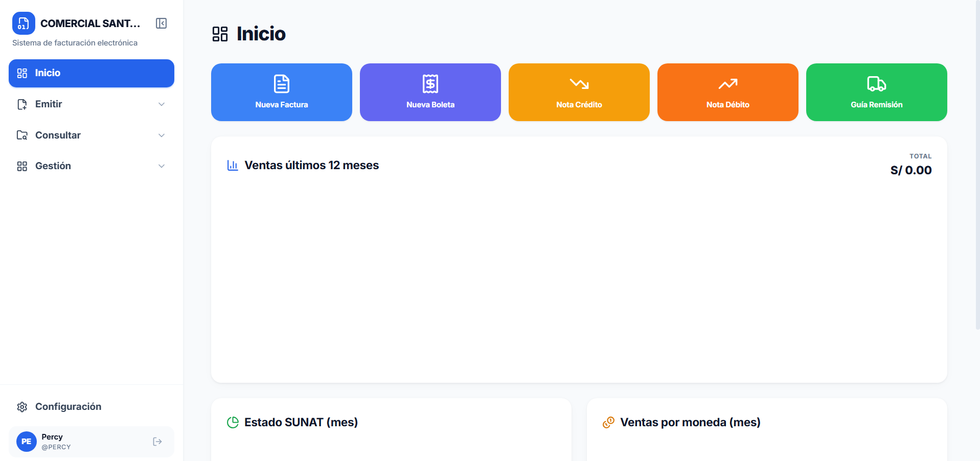Log out using the exit icon
Viewport: 980px width, 461px height.
point(157,442)
